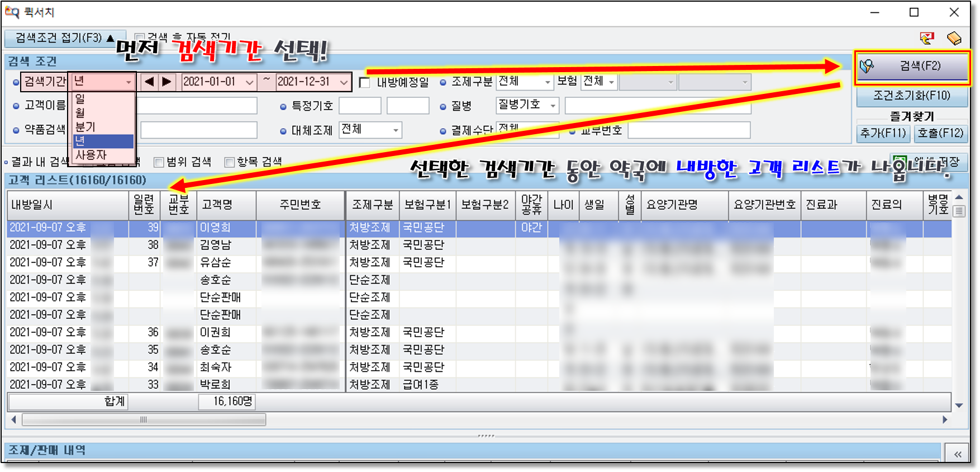Image resolution: width=980 pixels, height=472 pixels.
Task: Open the 대체조제 전체 dropdown
Action: (x=396, y=130)
